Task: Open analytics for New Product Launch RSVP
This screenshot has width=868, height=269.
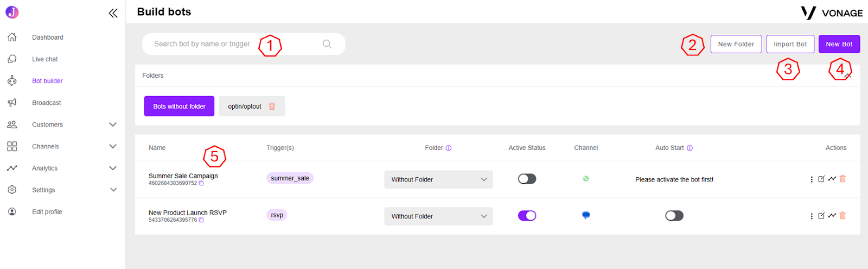Action: tap(832, 216)
